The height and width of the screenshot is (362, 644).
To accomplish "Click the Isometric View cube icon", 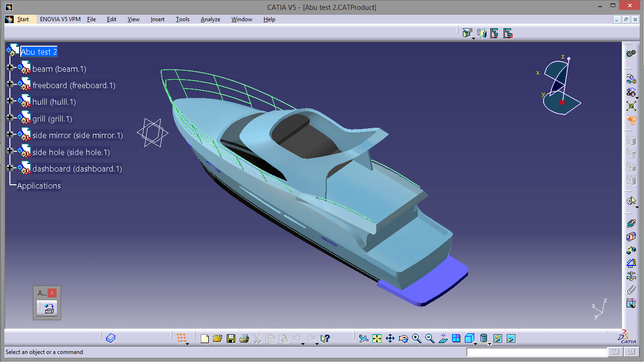I will pos(469,338).
